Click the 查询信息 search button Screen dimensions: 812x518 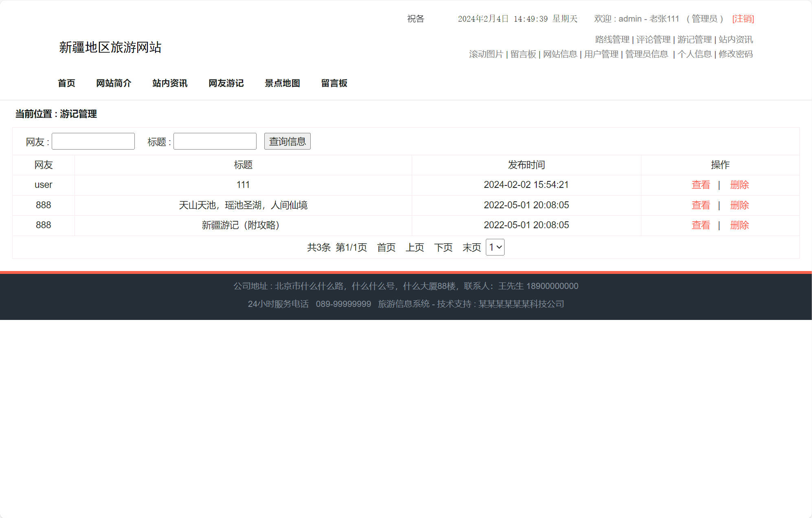coord(287,141)
